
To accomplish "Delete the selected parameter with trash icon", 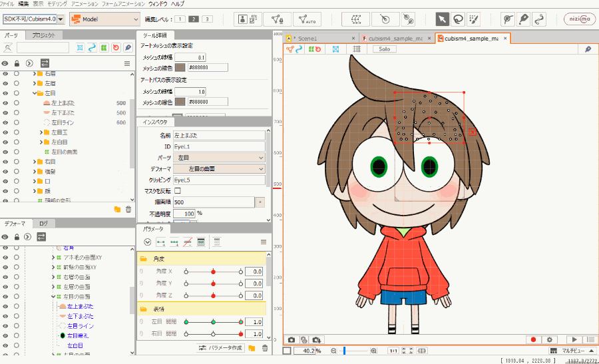I will tap(265, 348).
